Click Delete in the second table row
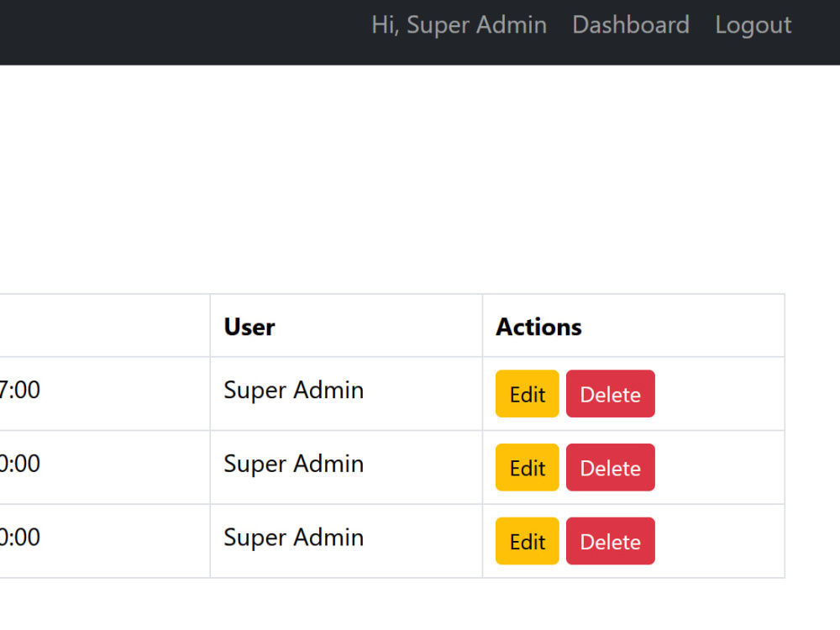This screenshot has height=630, width=840. tap(610, 467)
